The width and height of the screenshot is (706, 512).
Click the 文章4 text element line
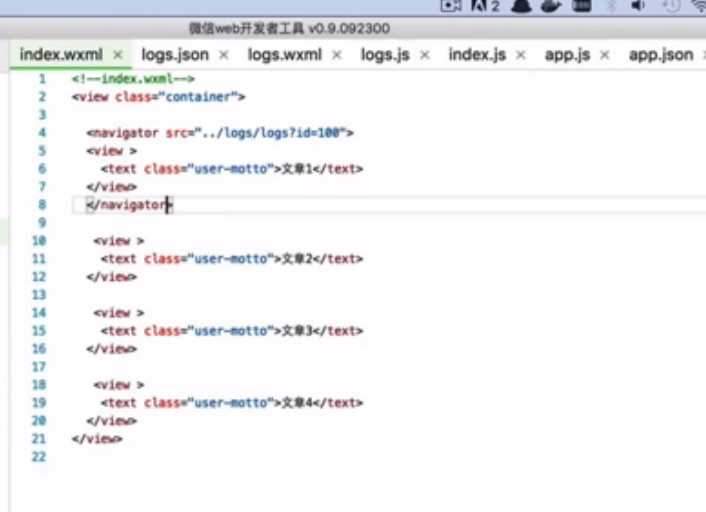click(232, 403)
